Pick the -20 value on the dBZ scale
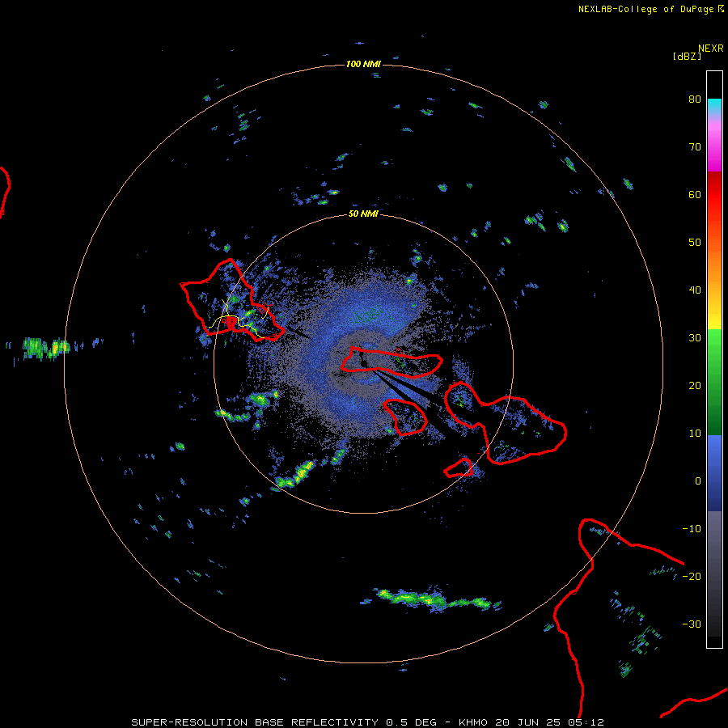 (692, 577)
